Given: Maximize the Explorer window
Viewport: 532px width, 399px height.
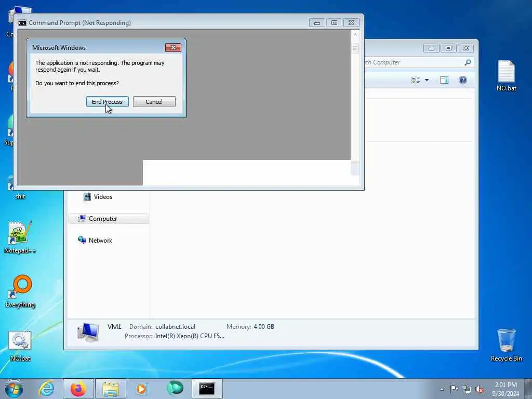Looking at the screenshot, I should click(x=448, y=48).
